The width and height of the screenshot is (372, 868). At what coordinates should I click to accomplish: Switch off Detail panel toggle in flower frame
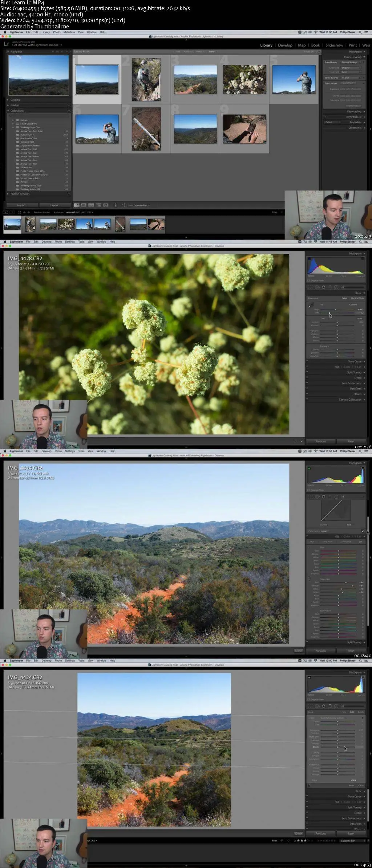click(x=307, y=378)
